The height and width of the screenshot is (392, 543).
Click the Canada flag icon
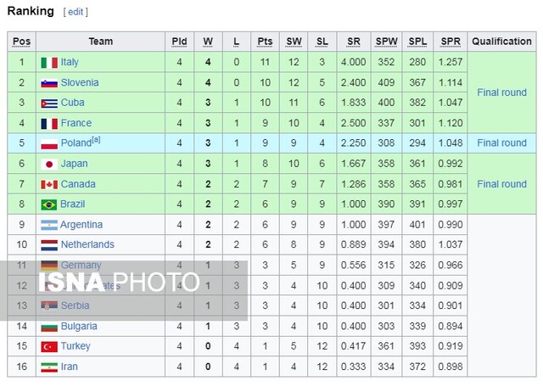tap(48, 184)
